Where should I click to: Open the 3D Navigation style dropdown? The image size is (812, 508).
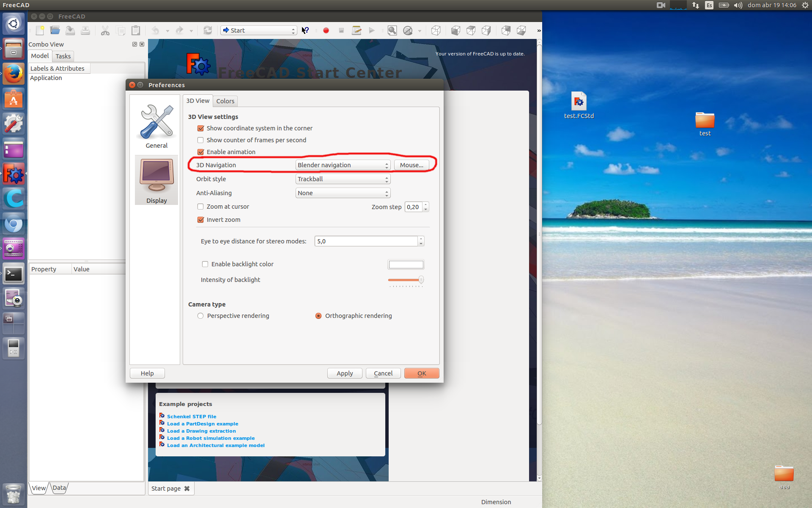click(x=343, y=165)
